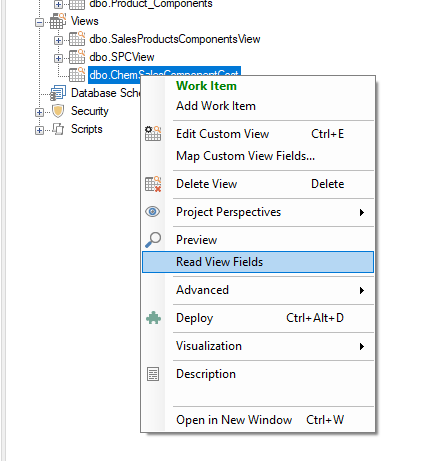
Task: Click the Security shield icon in tree
Action: coord(58,111)
